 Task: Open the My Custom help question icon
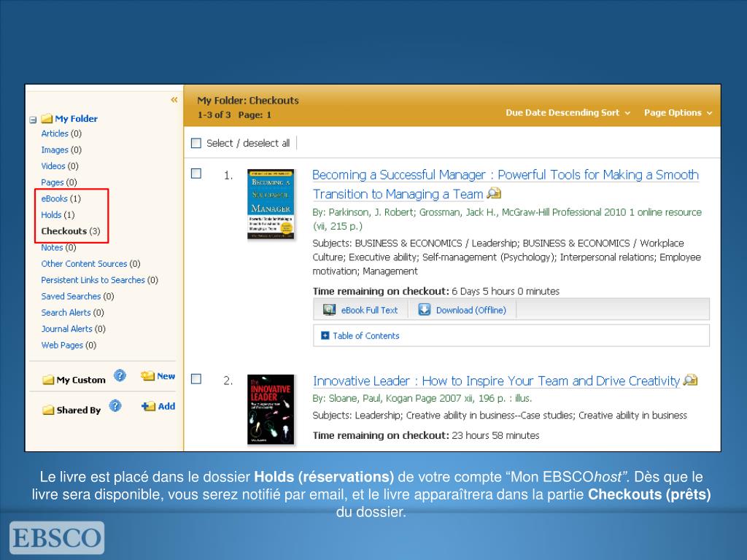[120, 376]
